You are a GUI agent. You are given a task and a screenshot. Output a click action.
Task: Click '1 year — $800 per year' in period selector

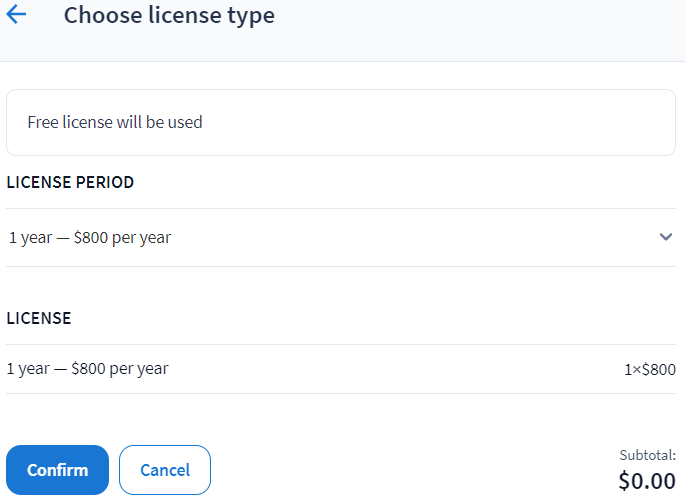tap(90, 238)
